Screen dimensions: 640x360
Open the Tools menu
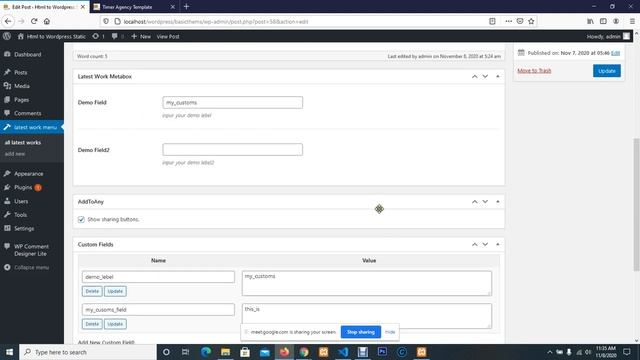point(20,215)
